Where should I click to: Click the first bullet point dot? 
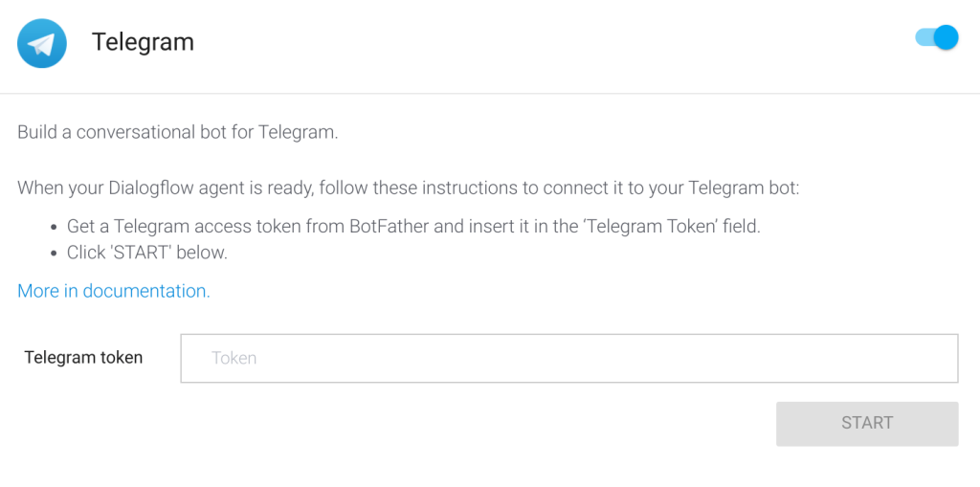55,228
